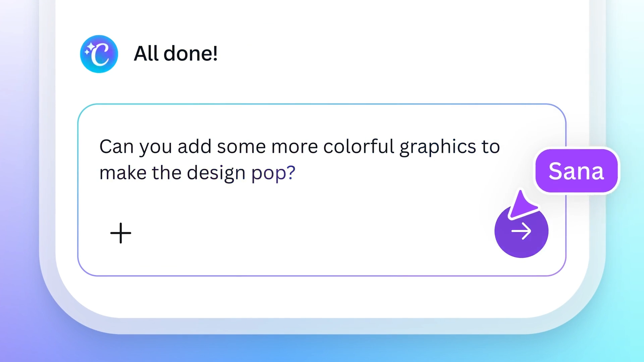Click the word "more" in the prompt
Viewport: 644px width, 362px height.
tap(294, 146)
